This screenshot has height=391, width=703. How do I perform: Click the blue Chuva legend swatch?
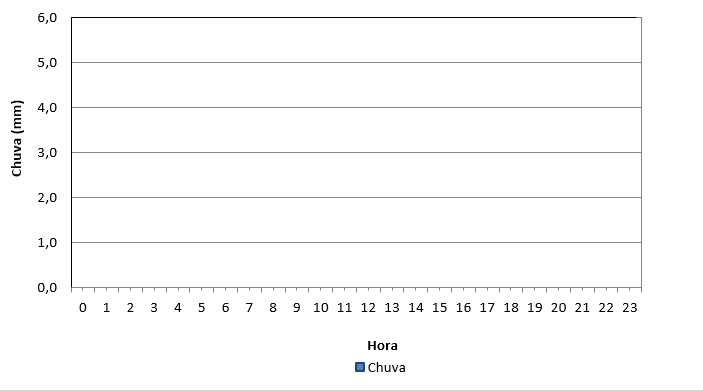[360, 367]
